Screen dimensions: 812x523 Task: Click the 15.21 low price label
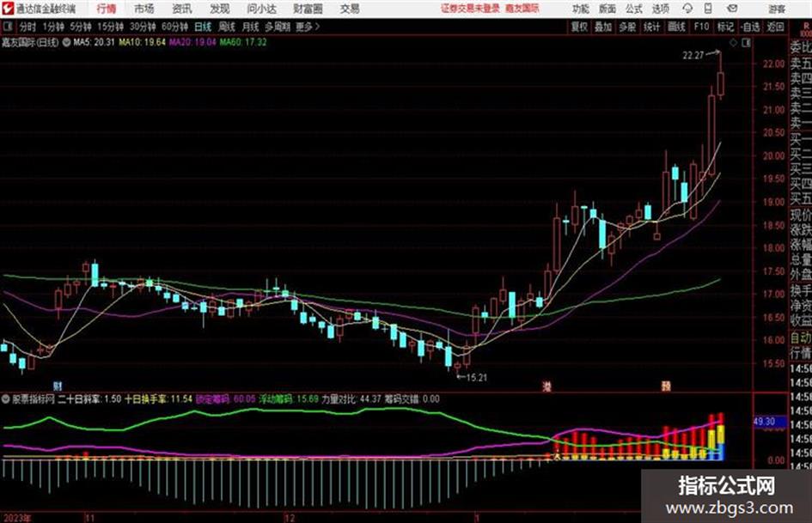(476, 378)
